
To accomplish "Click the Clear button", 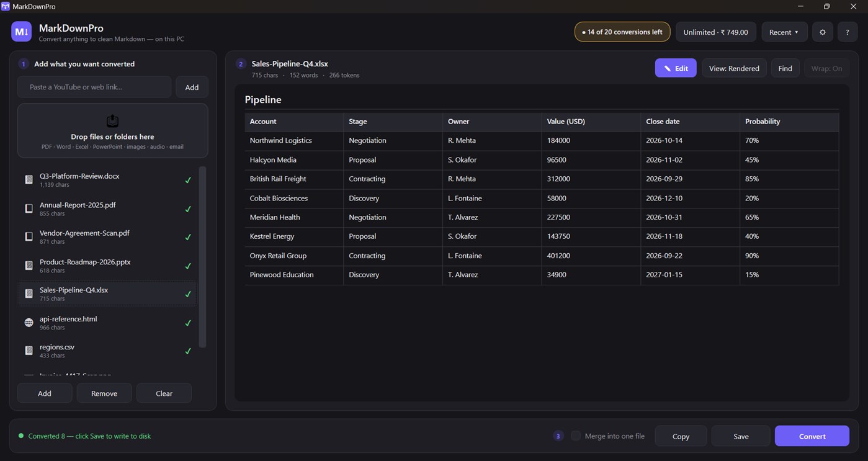I will [x=164, y=393].
